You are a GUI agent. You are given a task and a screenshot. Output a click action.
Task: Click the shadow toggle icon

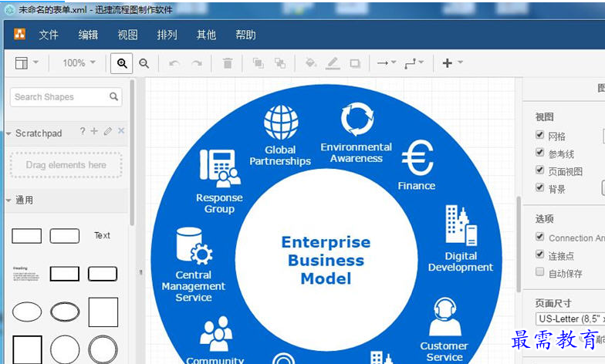355,63
